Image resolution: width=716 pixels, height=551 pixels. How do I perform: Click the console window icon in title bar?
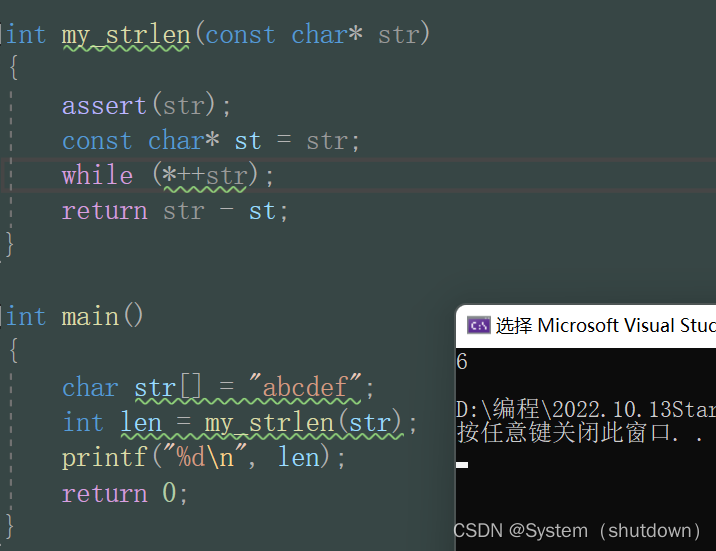[x=479, y=325]
